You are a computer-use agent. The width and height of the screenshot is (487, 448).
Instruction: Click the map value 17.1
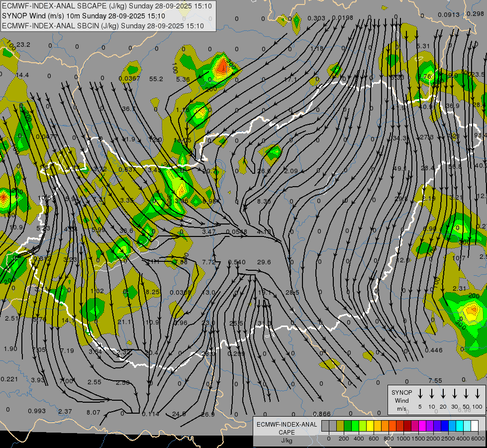[290, 80]
